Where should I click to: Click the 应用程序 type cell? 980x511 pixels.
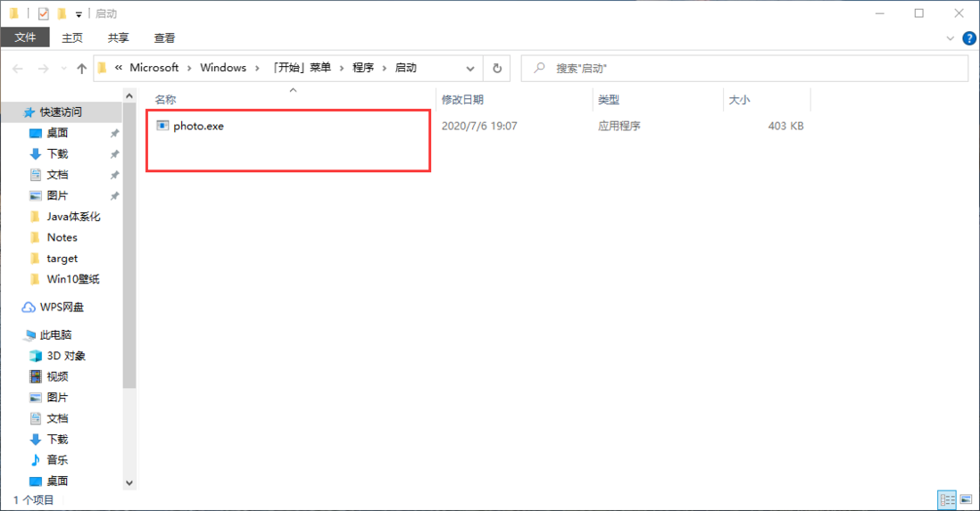(619, 126)
